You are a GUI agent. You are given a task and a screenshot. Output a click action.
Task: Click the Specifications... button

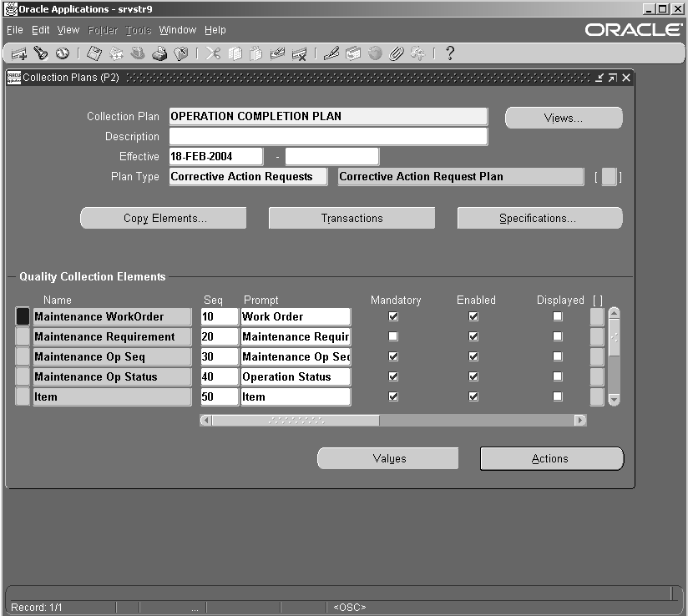coord(539,218)
